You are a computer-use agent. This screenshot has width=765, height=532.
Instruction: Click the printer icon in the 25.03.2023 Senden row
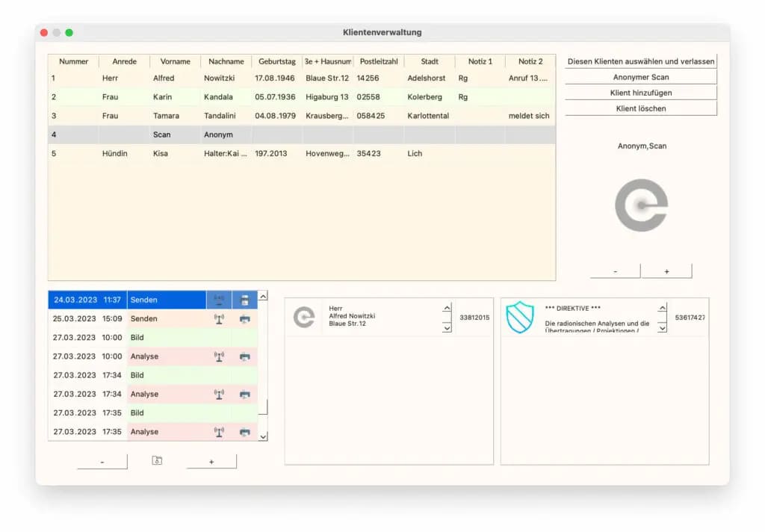click(244, 319)
